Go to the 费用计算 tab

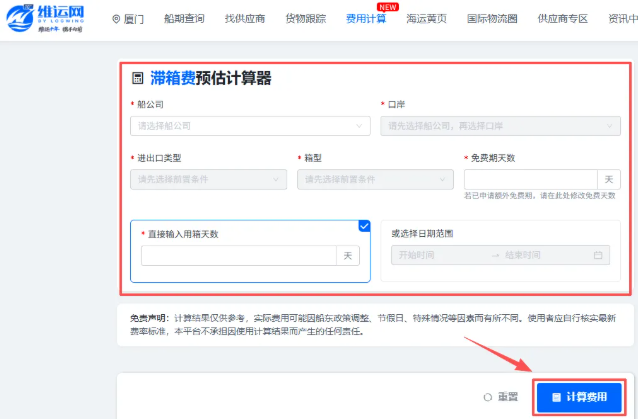(x=365, y=19)
